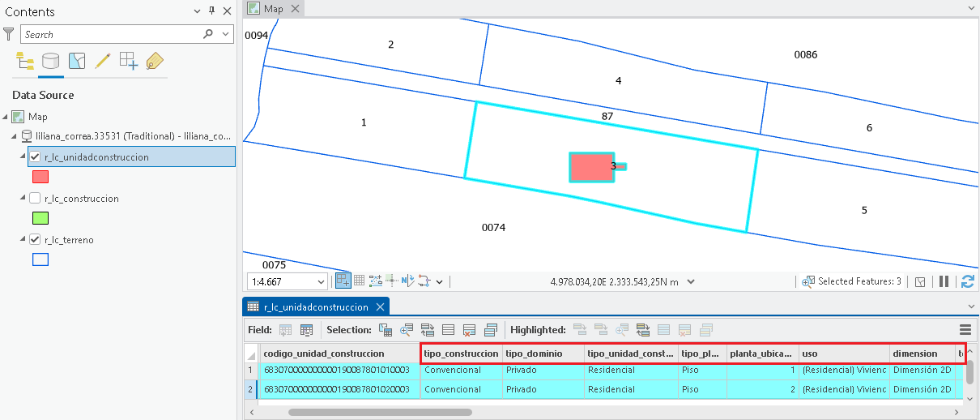Toggle the grid button in map status bar
This screenshot has width=980, height=420.
360,281
